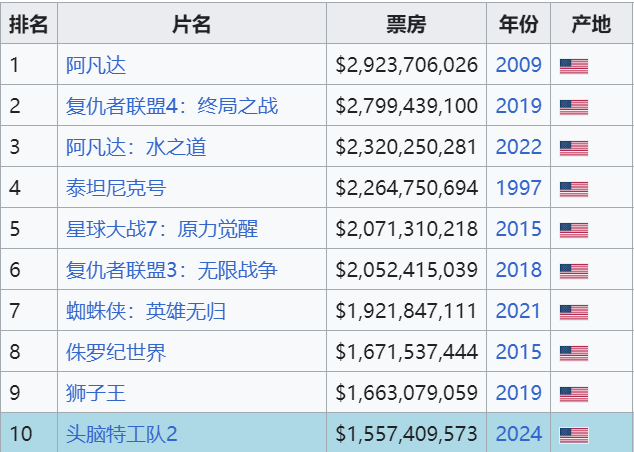
Task: Click rank number 3 cell
Action: [29, 146]
